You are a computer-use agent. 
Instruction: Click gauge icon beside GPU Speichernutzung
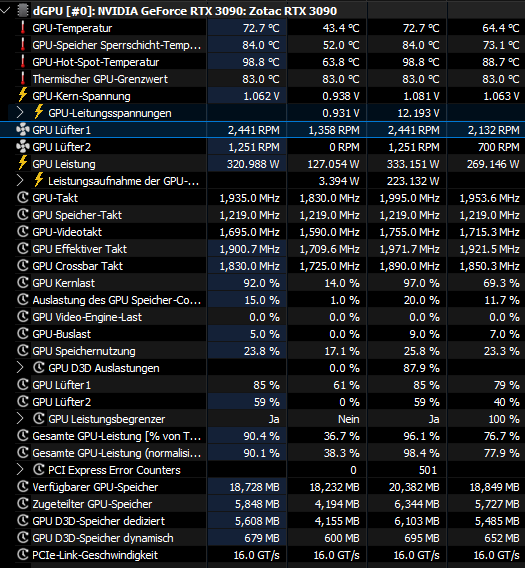(23, 351)
